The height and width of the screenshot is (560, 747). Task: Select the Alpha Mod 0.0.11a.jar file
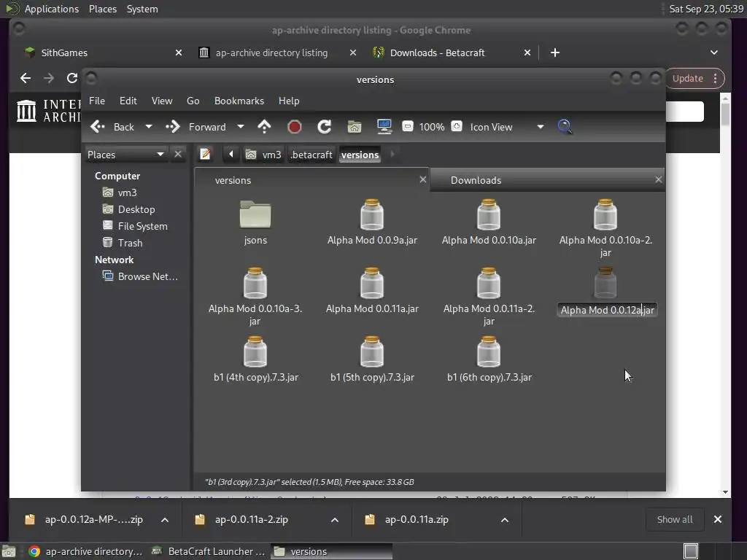tap(372, 292)
